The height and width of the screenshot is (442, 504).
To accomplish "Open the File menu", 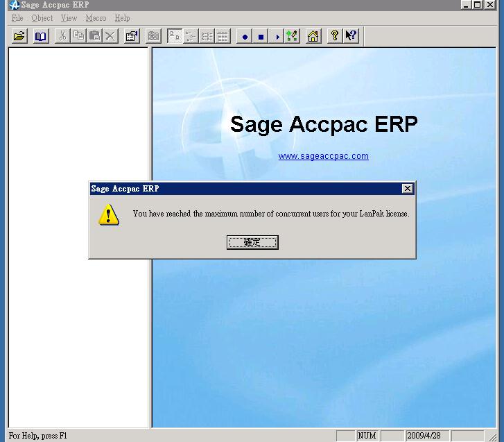I will (17, 18).
